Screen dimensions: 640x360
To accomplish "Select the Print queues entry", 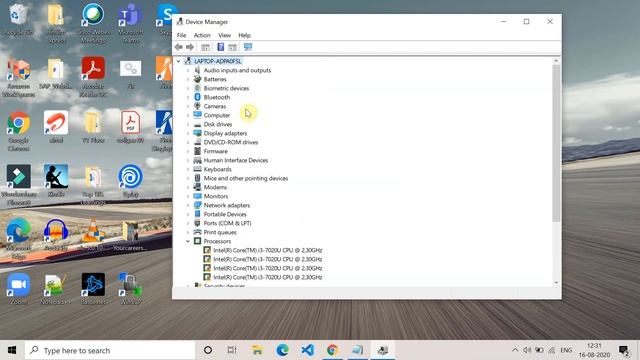I will pyautogui.click(x=220, y=232).
